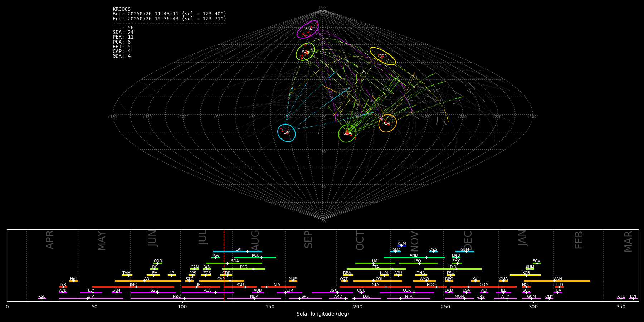This screenshot has width=644, height=322.
Task: Click the ORI shower bar in timeline
Action: (378, 281)
